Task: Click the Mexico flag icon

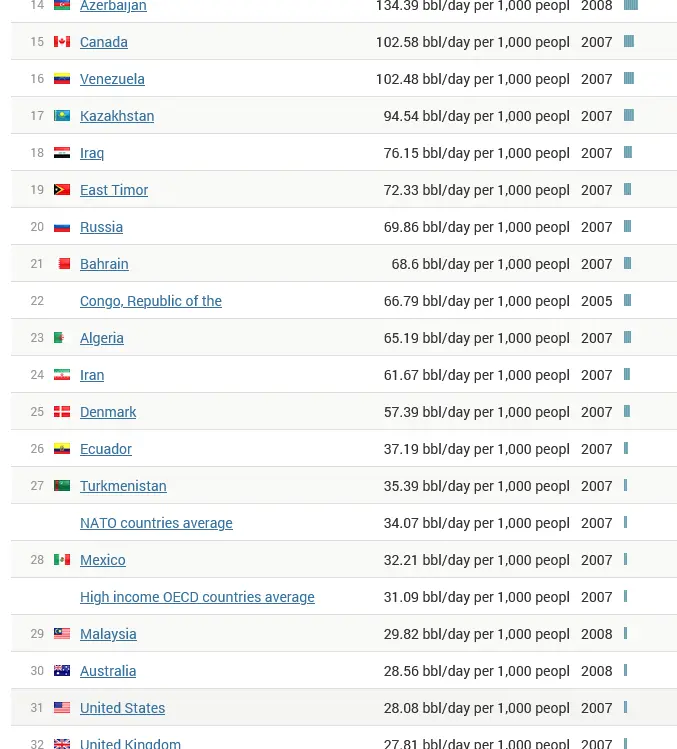Action: [62, 559]
